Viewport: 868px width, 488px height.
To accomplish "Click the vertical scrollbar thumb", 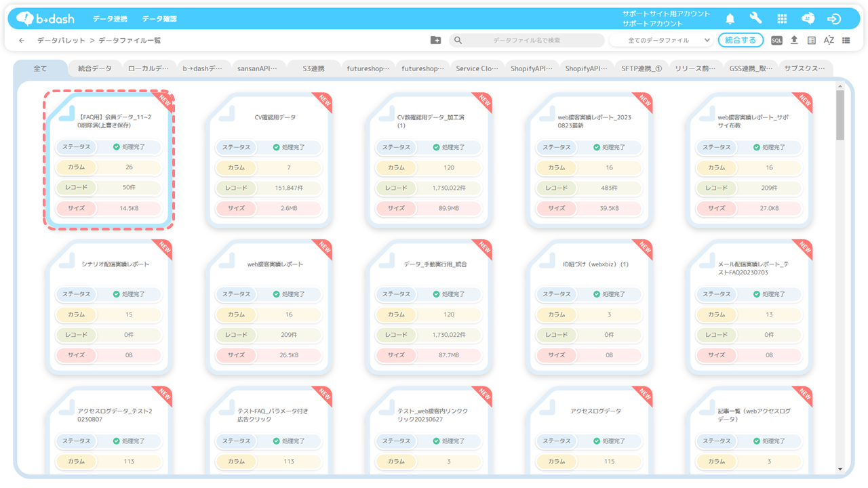I will point(840,114).
